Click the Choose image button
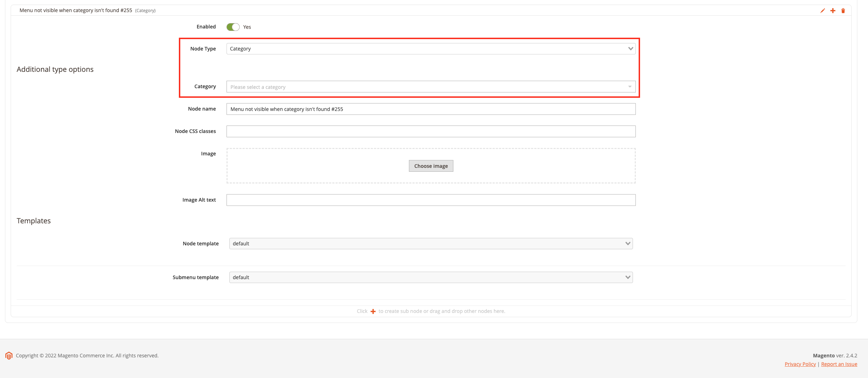 (431, 166)
